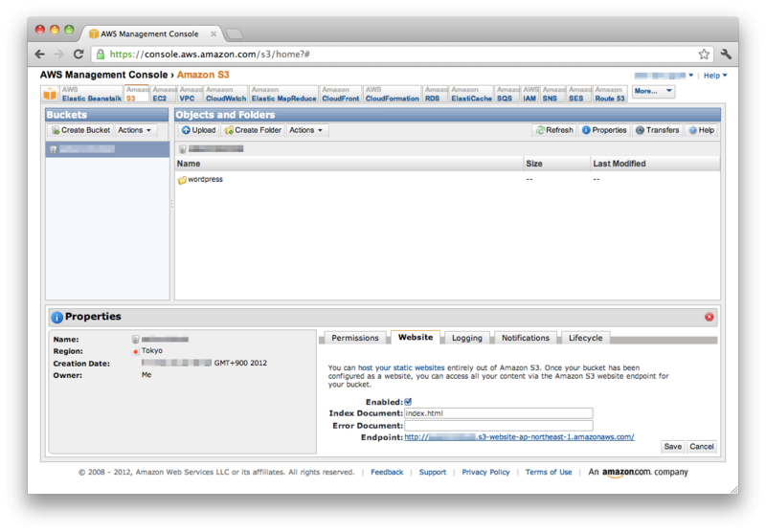Open Terms of Use footer link
This screenshot has height=532, width=766.
point(549,473)
